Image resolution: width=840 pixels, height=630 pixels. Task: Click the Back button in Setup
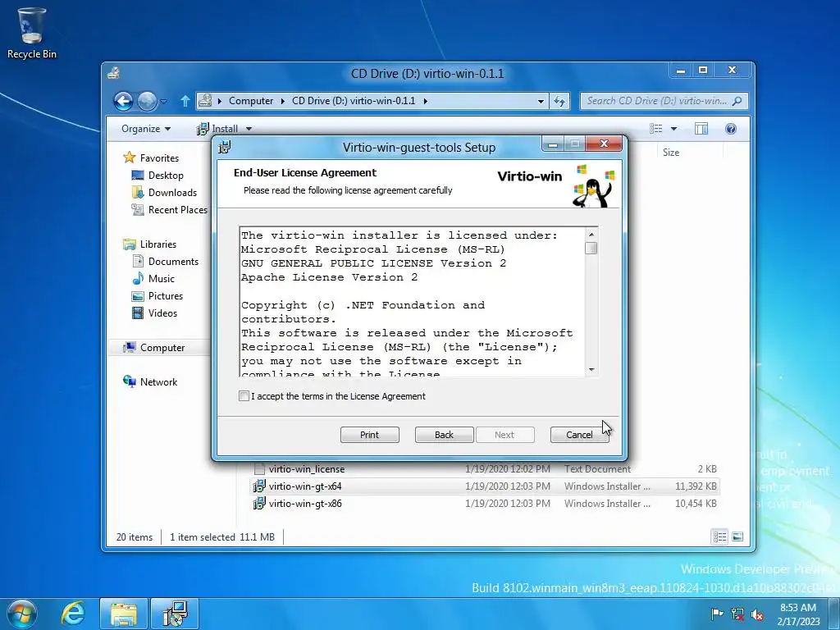(444, 435)
